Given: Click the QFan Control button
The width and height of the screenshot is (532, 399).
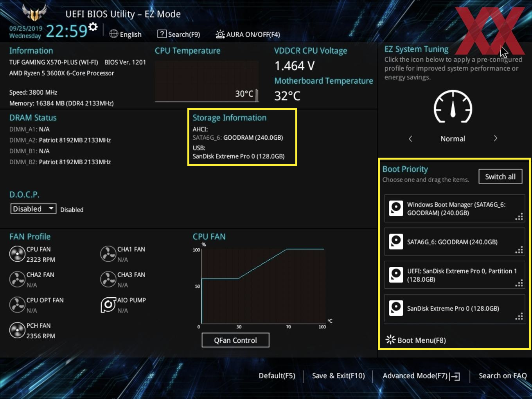Looking at the screenshot, I should [235, 340].
